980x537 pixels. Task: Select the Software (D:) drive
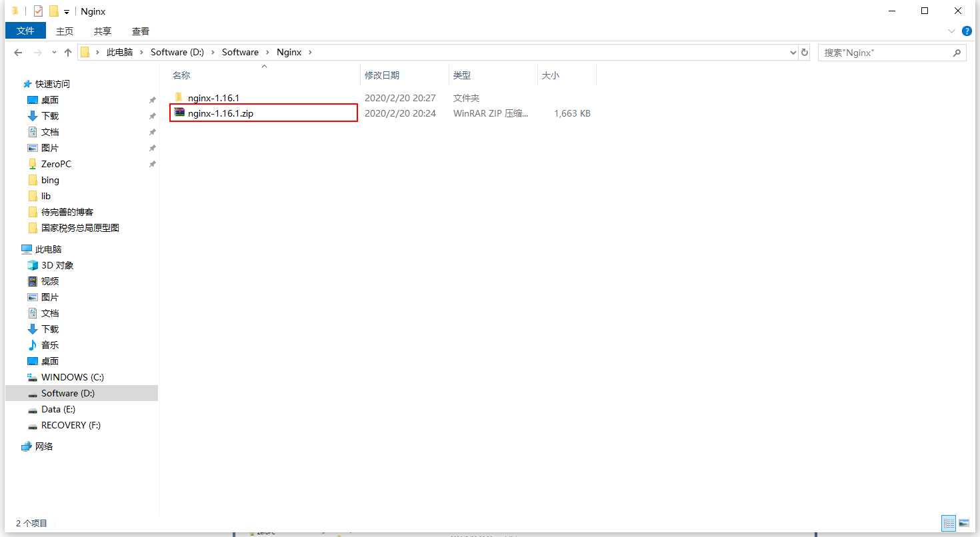coord(68,393)
